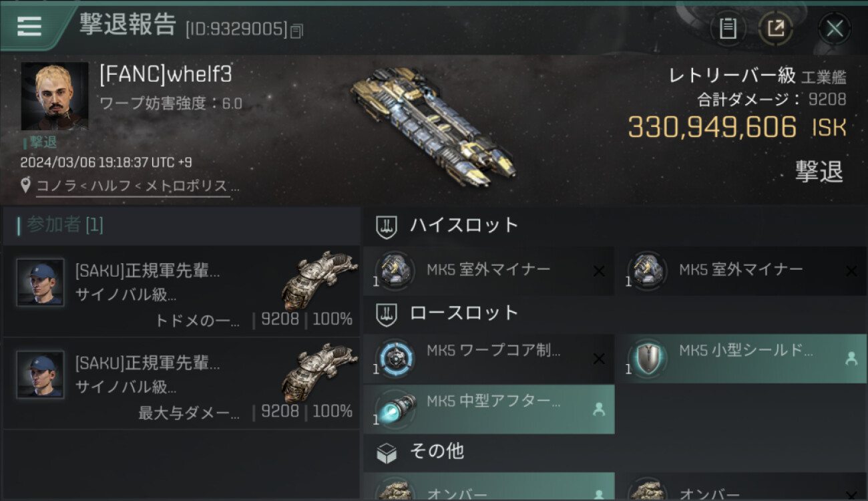Open the hamburger menu icon
The height and width of the screenshot is (501, 868).
point(29,26)
